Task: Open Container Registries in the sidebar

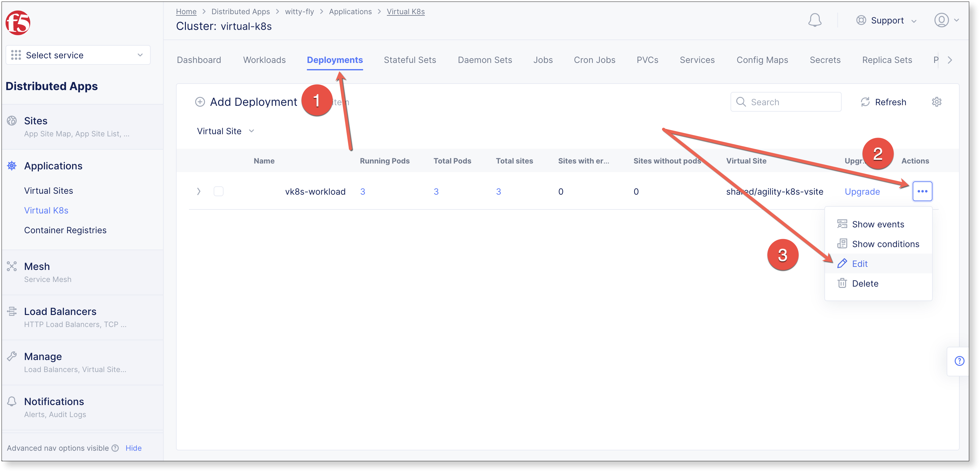Action: pyautogui.click(x=65, y=230)
